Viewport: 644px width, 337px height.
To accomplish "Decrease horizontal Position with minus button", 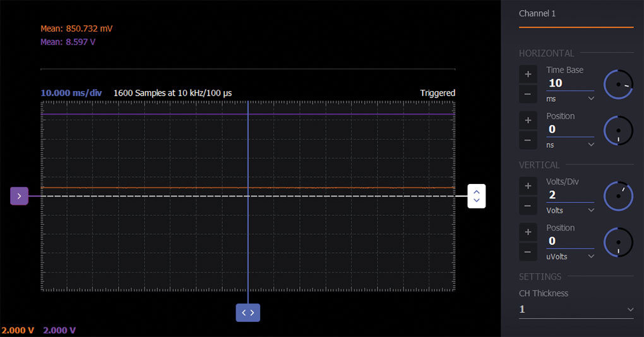I will 528,140.
